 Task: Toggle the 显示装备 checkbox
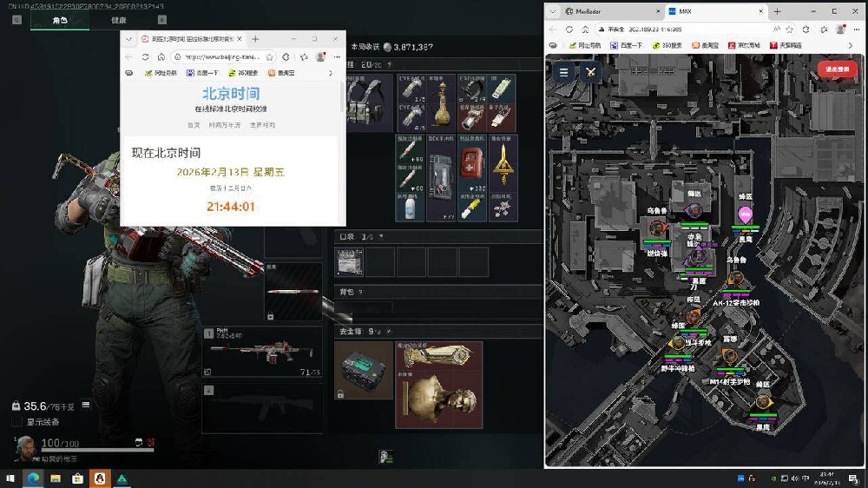[17, 422]
